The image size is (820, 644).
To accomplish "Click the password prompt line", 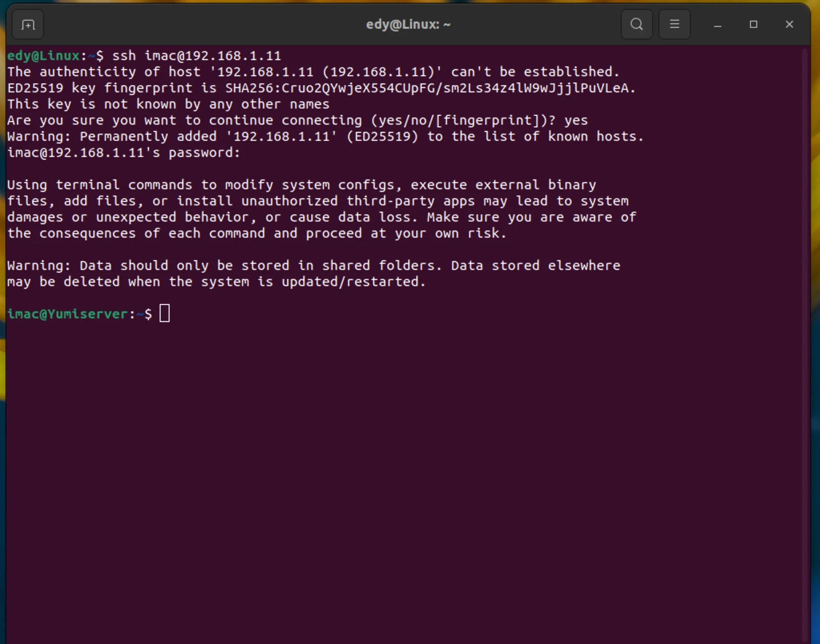I will click(122, 152).
